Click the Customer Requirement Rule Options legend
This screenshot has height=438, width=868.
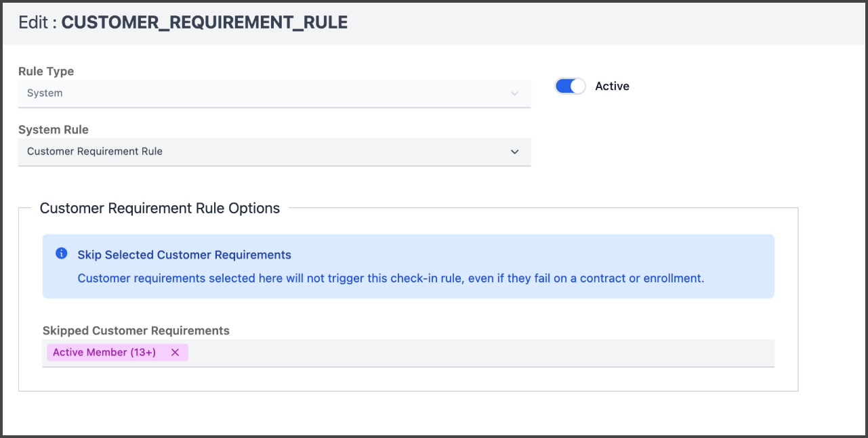pos(160,209)
